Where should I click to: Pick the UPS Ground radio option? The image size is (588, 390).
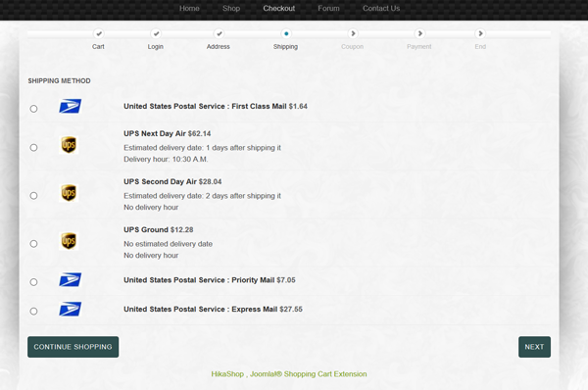coord(33,244)
